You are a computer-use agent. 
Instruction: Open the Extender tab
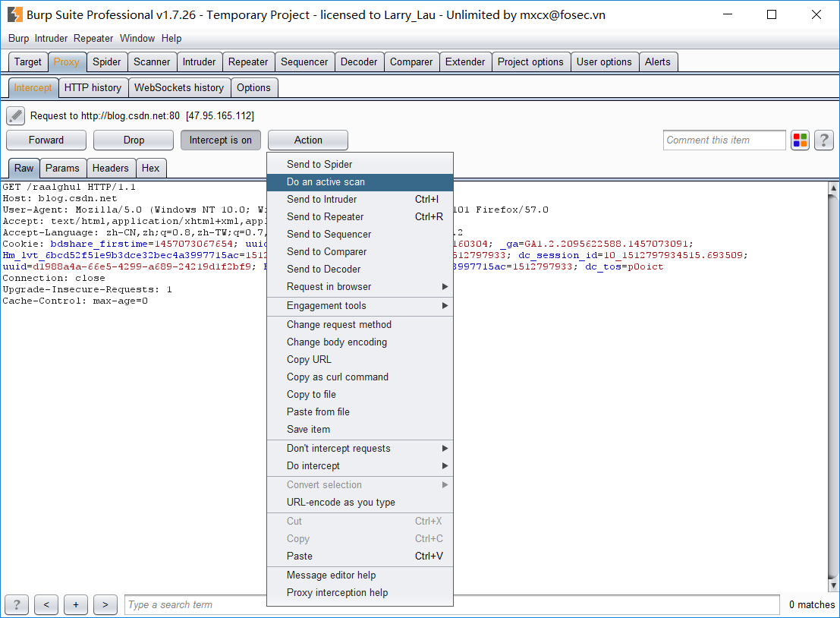(x=465, y=61)
